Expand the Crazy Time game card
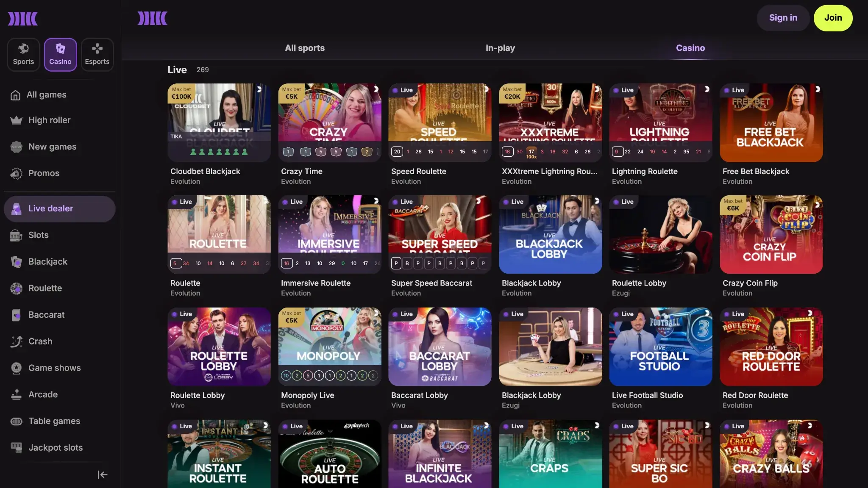Image resolution: width=868 pixels, height=488 pixels. 376,90
